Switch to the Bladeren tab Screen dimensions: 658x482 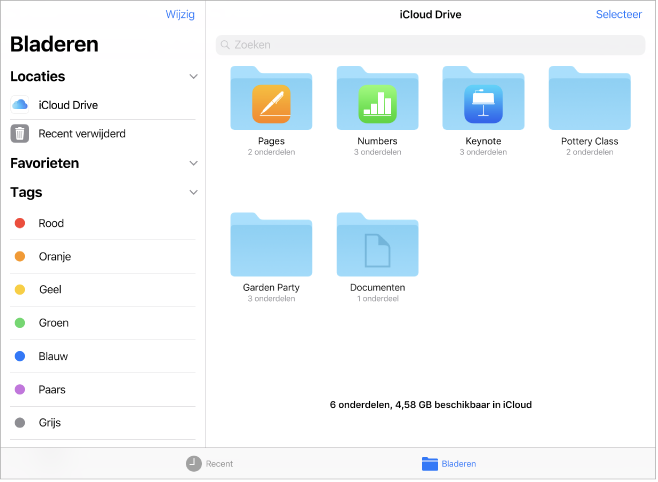tap(449, 464)
